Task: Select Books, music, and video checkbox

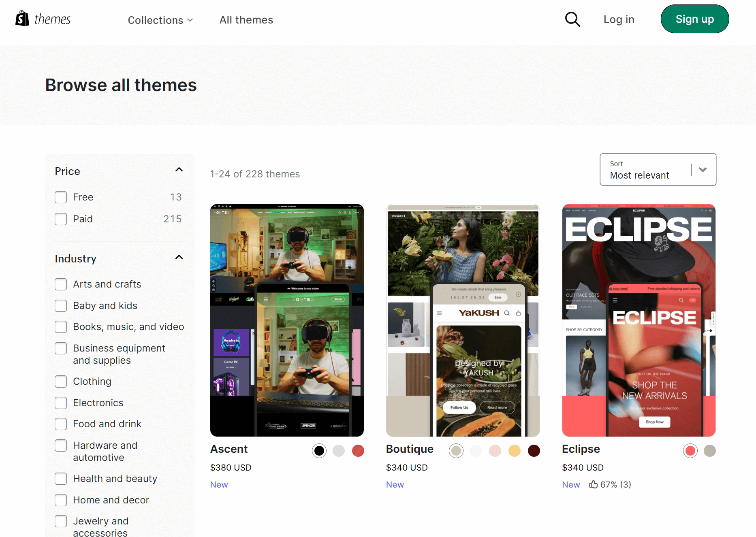Action: point(61,327)
